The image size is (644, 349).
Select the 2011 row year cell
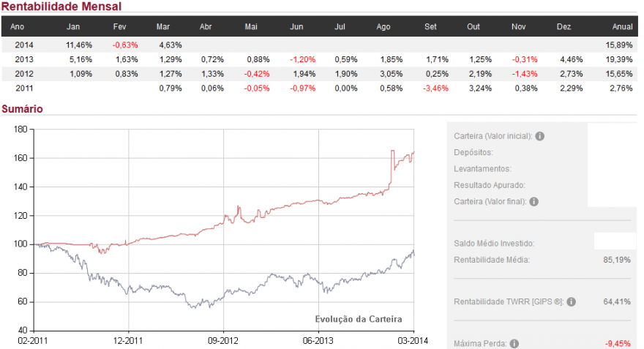point(24,89)
